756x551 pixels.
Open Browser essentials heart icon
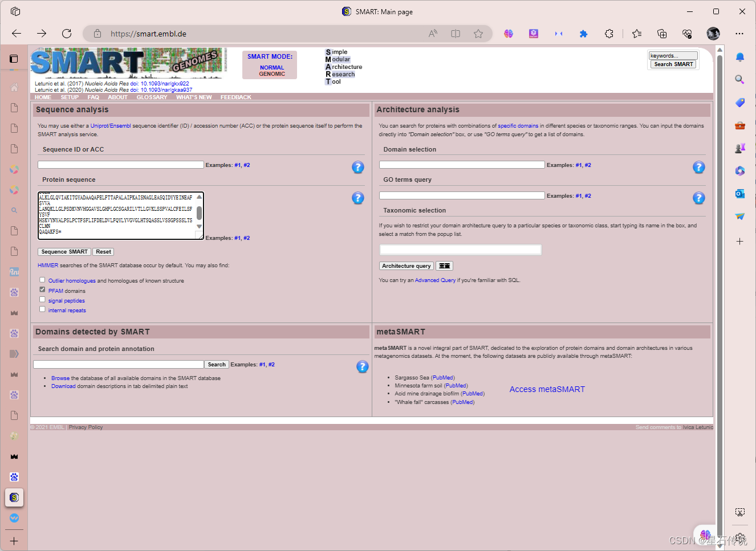tap(687, 34)
